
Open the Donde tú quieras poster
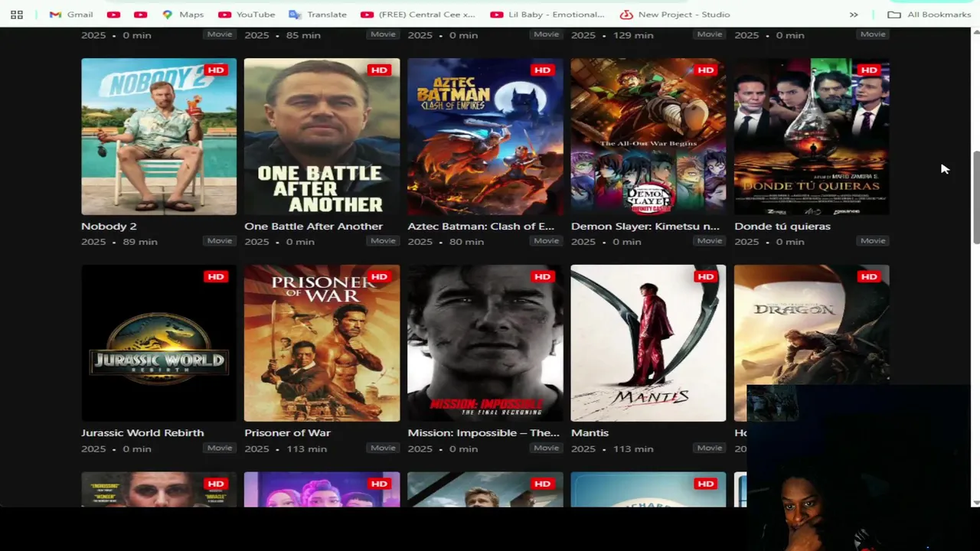pos(812,136)
